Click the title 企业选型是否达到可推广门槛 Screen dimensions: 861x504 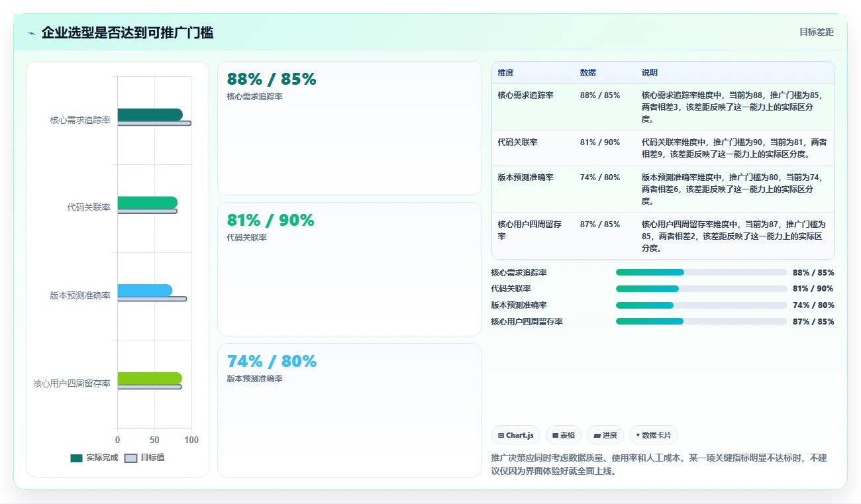pyautogui.click(x=127, y=32)
